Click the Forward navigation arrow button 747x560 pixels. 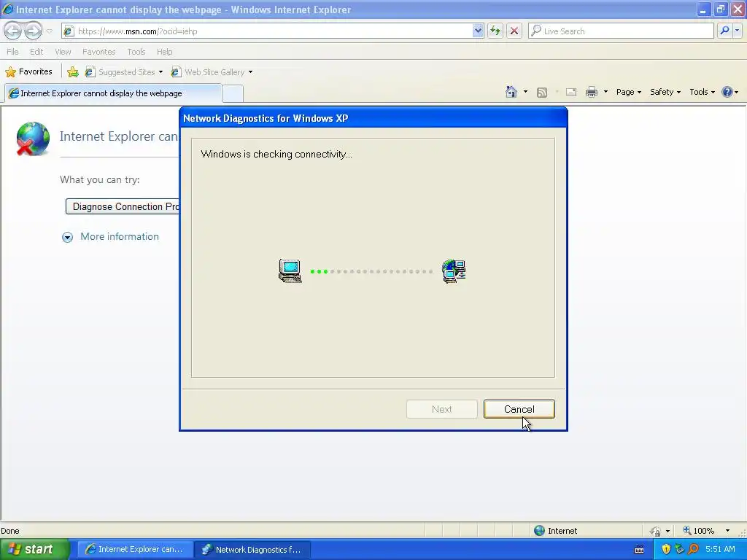[33, 31]
